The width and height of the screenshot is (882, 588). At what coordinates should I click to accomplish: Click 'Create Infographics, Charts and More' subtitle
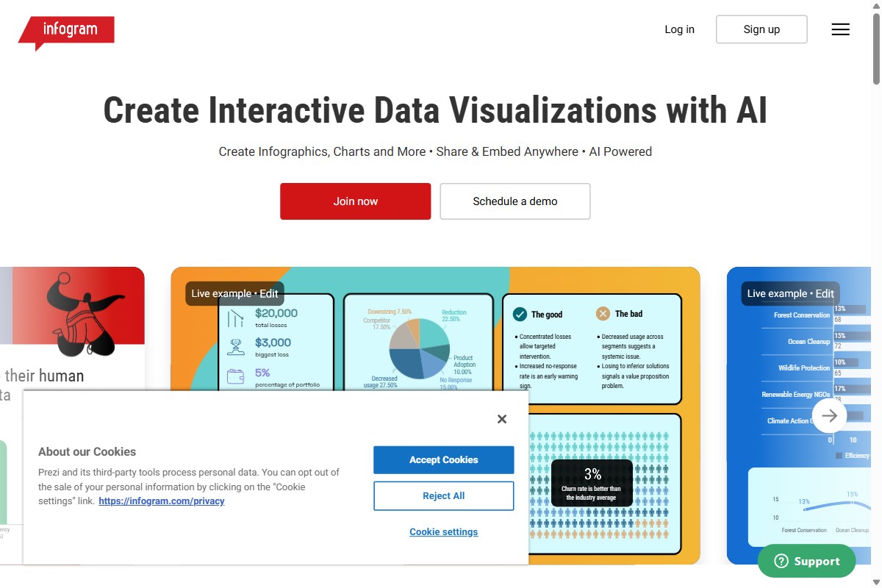tap(322, 151)
